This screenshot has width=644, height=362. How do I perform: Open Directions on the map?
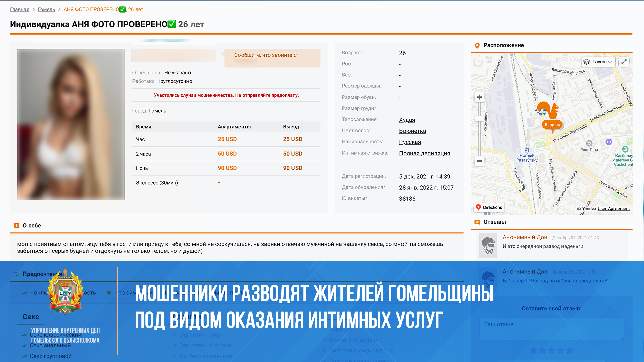pos(489,207)
